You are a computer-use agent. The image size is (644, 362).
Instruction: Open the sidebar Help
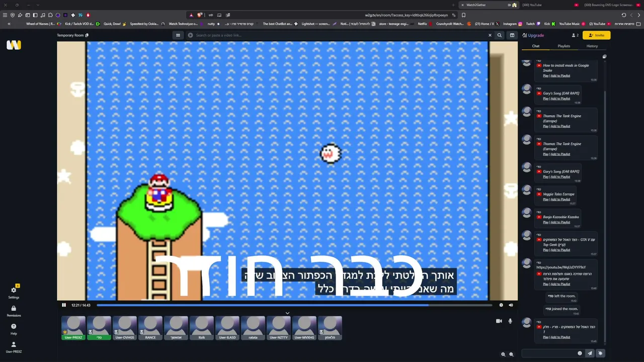pyautogui.click(x=14, y=329)
